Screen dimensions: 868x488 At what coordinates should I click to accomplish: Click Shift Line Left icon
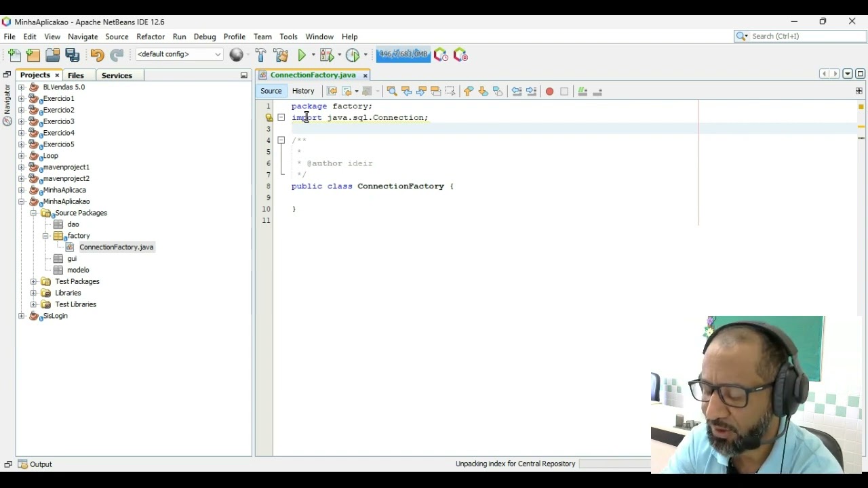(517, 91)
